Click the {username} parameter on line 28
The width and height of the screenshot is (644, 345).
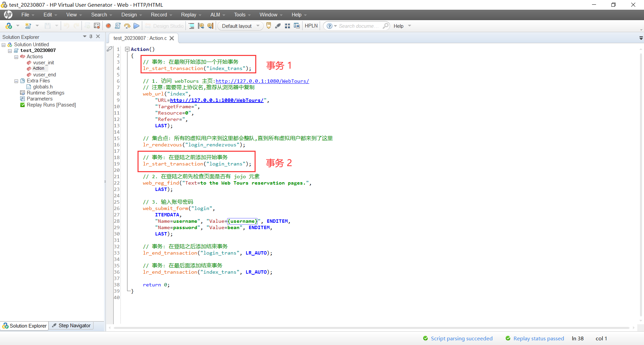click(243, 221)
